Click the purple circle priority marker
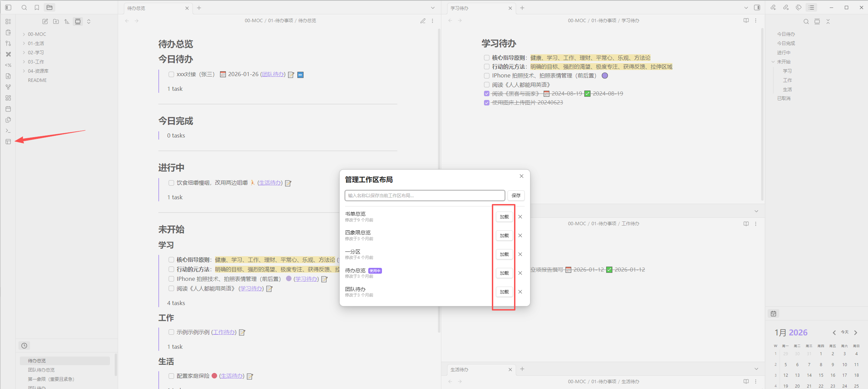This screenshot has width=868, height=389. tap(604, 76)
